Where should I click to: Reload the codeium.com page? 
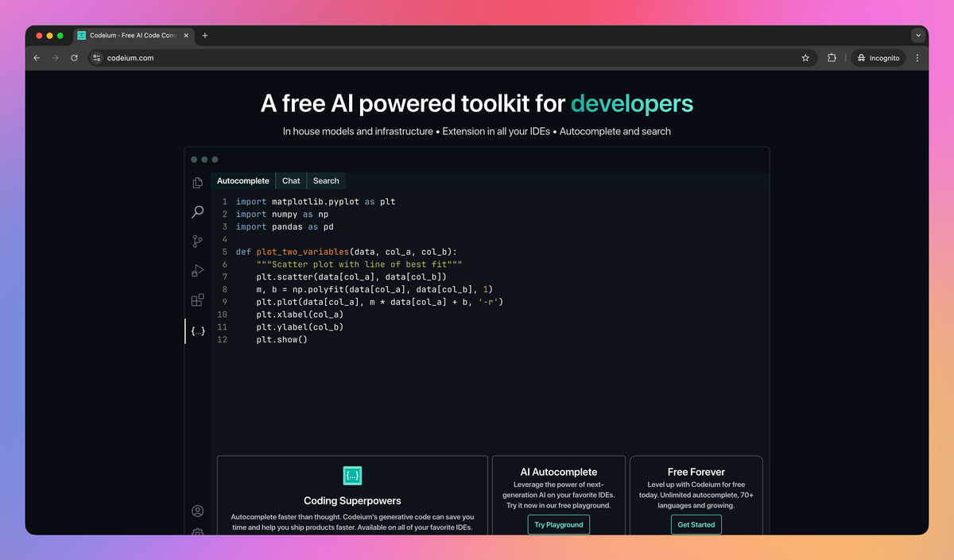[x=74, y=58]
